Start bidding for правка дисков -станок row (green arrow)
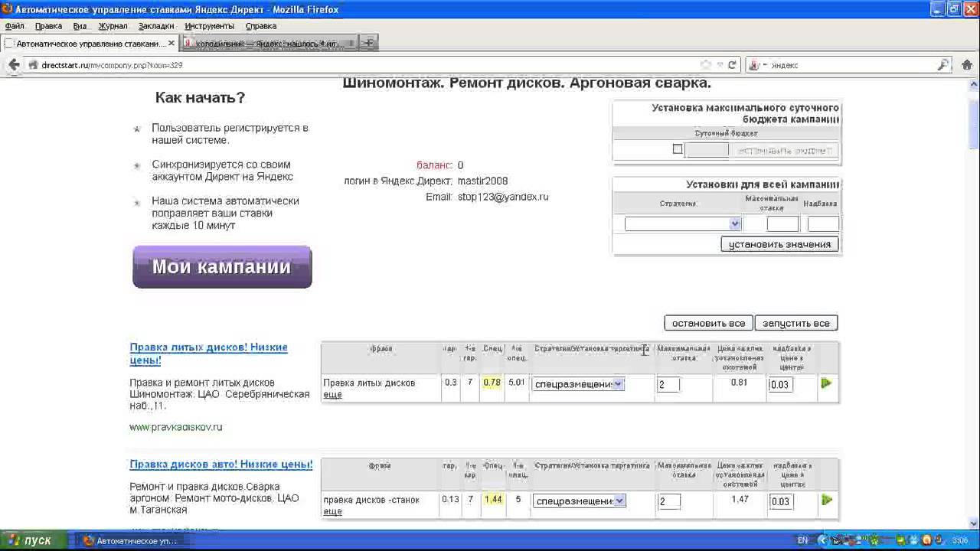This screenshot has width=980, height=551. click(x=826, y=500)
